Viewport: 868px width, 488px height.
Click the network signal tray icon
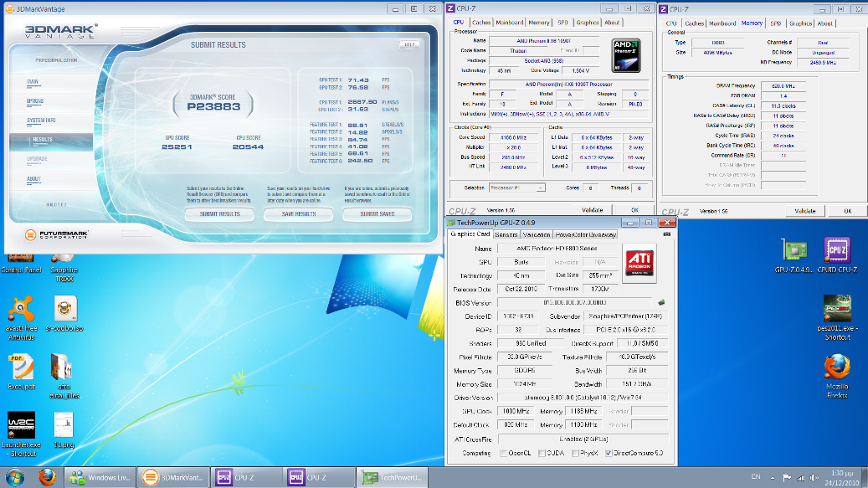click(x=800, y=477)
